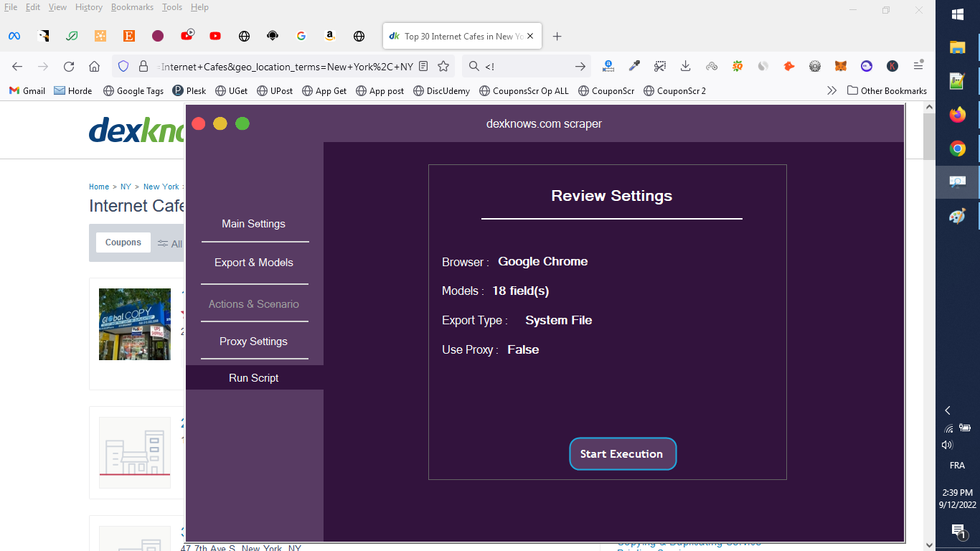This screenshot has height=551, width=980.
Task: Open the Gmail bookmark
Action: click(27, 91)
